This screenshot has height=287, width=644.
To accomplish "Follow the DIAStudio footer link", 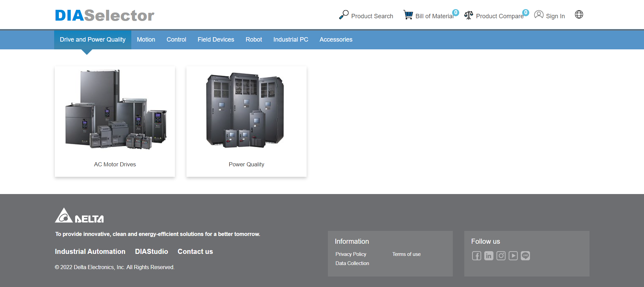I will click(151, 252).
